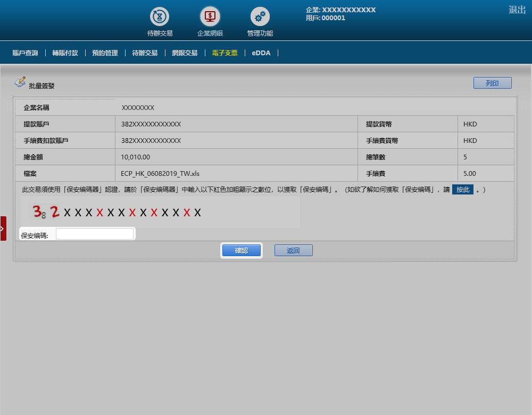Open the eDDA menu
The height and width of the screenshot is (415, 532).
point(261,53)
